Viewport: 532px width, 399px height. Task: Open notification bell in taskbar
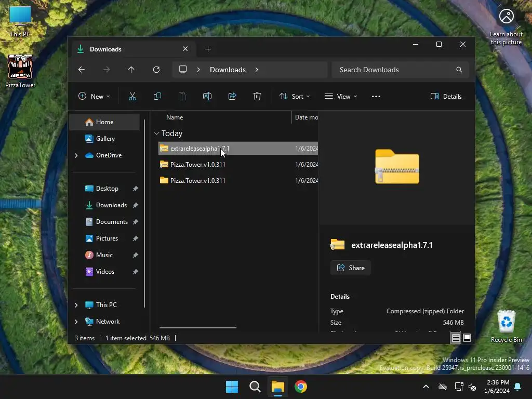tap(517, 387)
